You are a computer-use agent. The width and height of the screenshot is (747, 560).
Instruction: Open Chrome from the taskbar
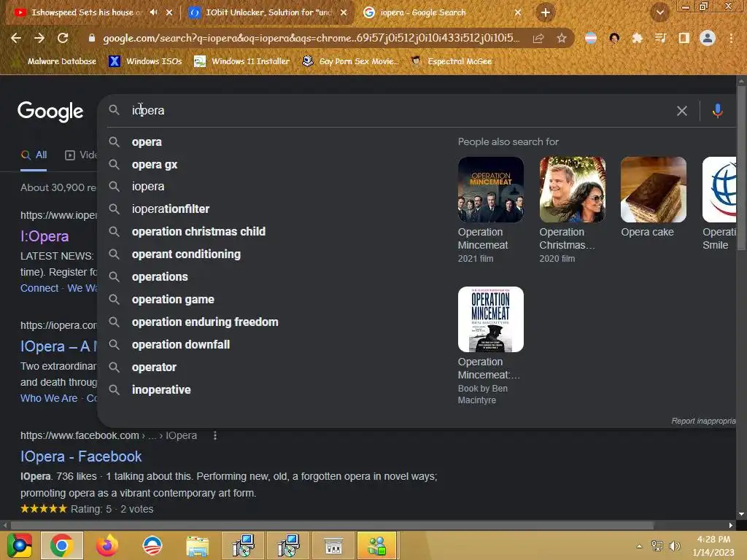(62, 545)
